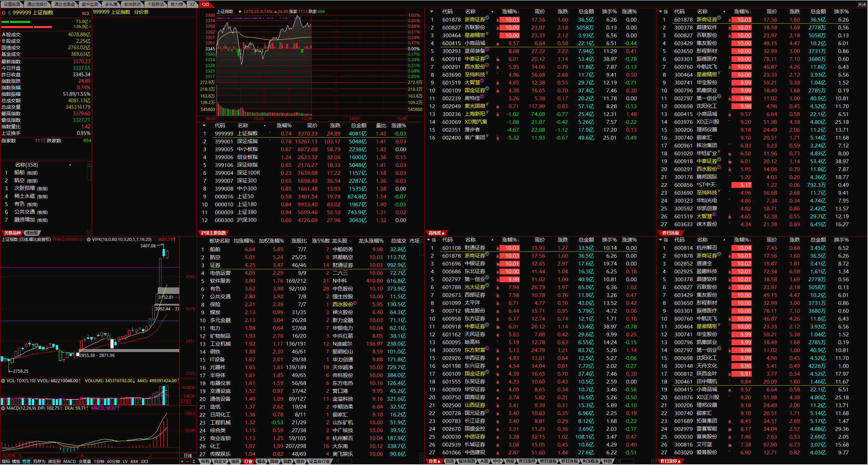The image size is (868, 465).
Task: Click the list icon next to 999999 上证指数
Action: (x=9, y=13)
